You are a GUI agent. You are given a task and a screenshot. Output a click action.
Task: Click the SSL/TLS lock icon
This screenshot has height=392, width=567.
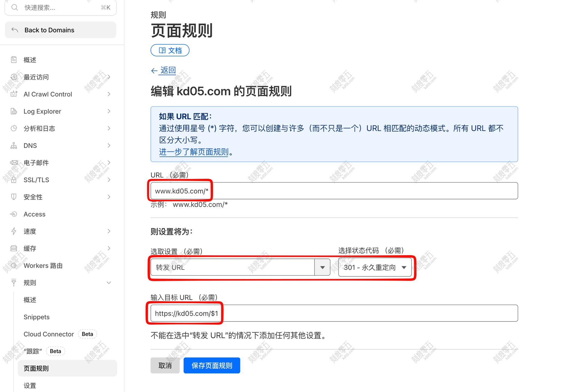(x=14, y=180)
